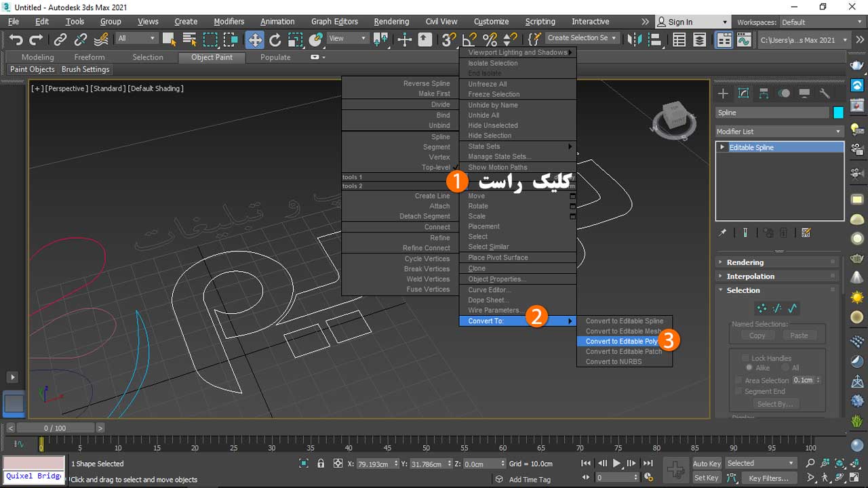
Task: Select the Alike radio button
Action: pos(749,368)
